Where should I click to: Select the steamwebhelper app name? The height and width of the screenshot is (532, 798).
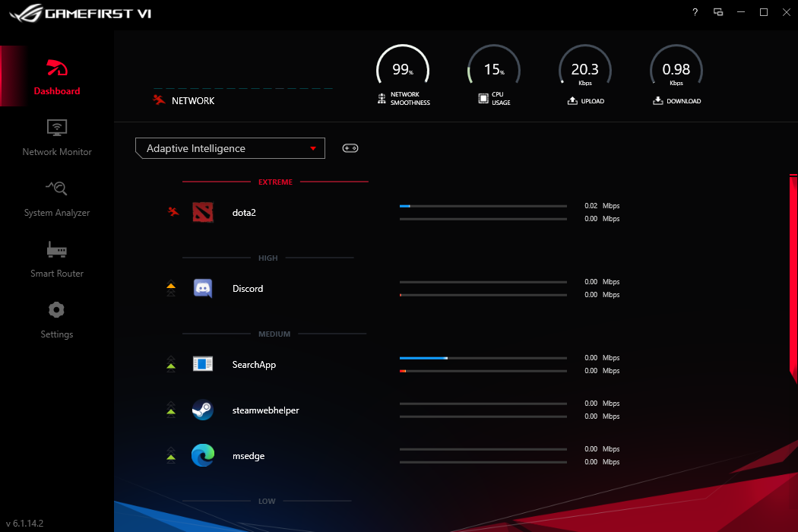click(266, 410)
